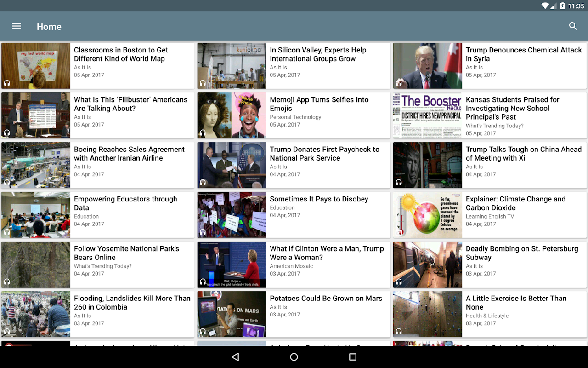Tap 'Education' label under Empowering Educators
This screenshot has height=368, width=588.
point(86,217)
